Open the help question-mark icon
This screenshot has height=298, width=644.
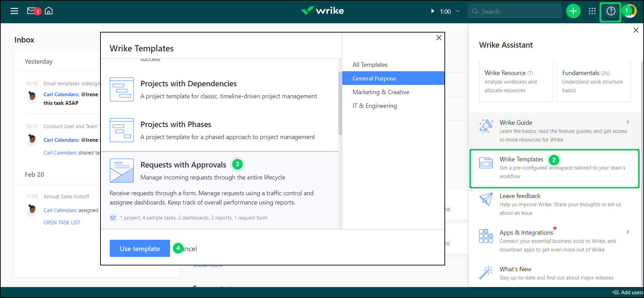(x=611, y=11)
